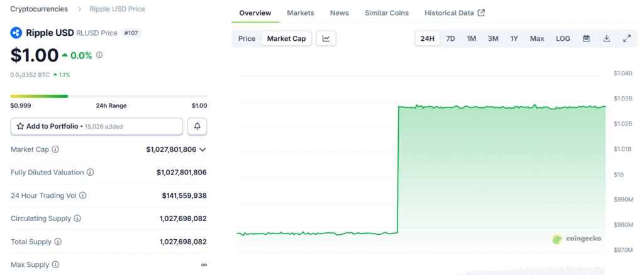
Task: Click the infinity Max Supply value
Action: [204, 265]
